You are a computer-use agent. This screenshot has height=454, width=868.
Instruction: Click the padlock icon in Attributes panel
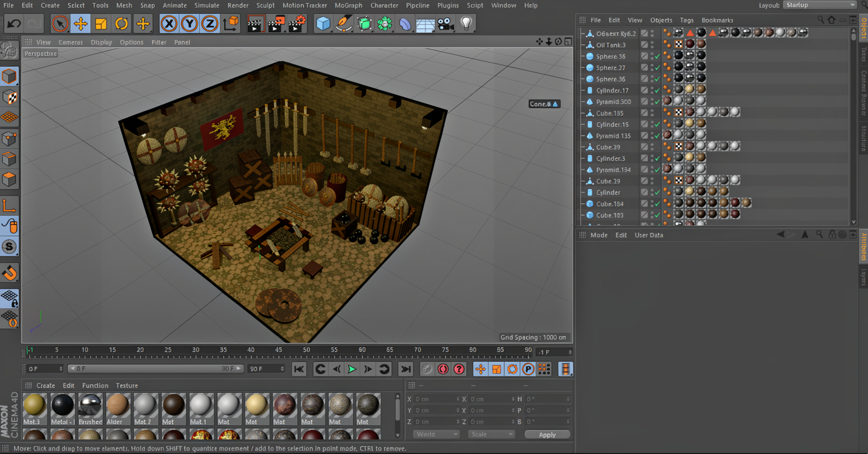(x=832, y=235)
